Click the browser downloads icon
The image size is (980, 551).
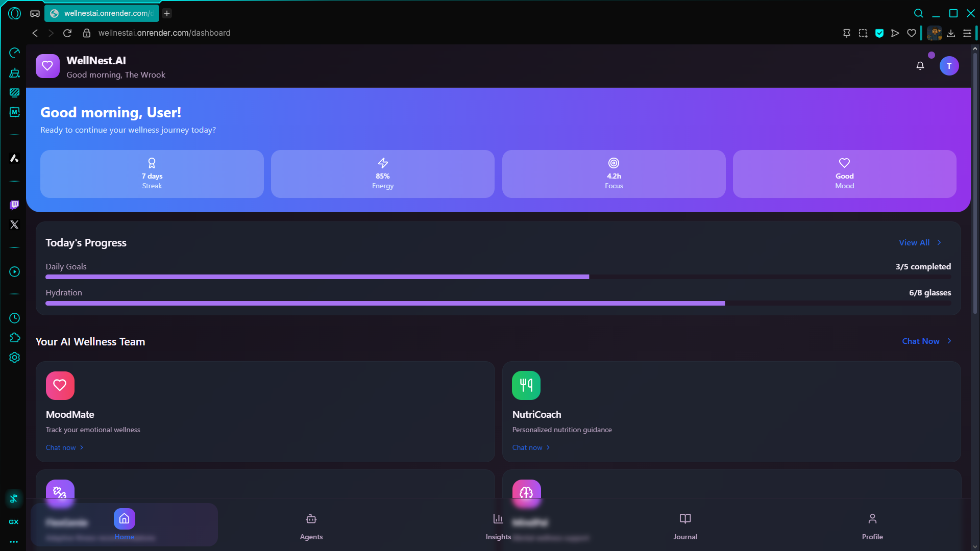pyautogui.click(x=950, y=33)
